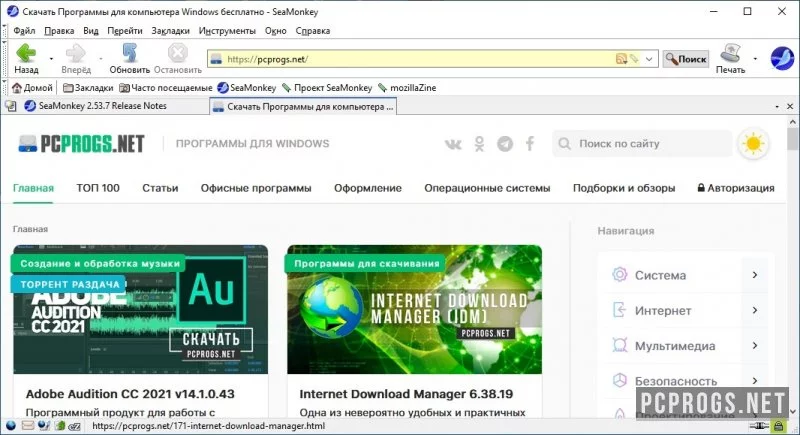The width and height of the screenshot is (800, 435).
Task: Click the site identity icon in address bar
Action: 216,59
